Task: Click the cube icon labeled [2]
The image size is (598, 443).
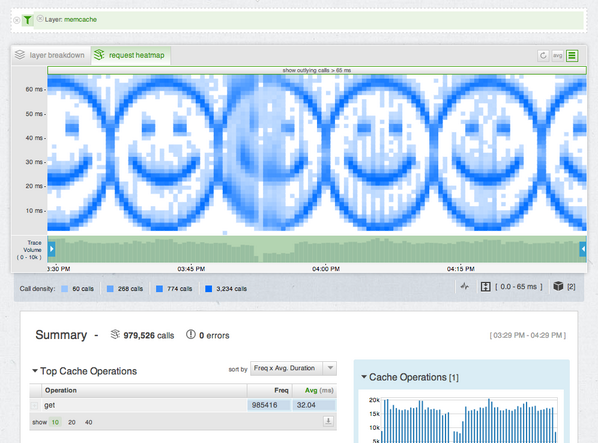Action: tap(558, 286)
